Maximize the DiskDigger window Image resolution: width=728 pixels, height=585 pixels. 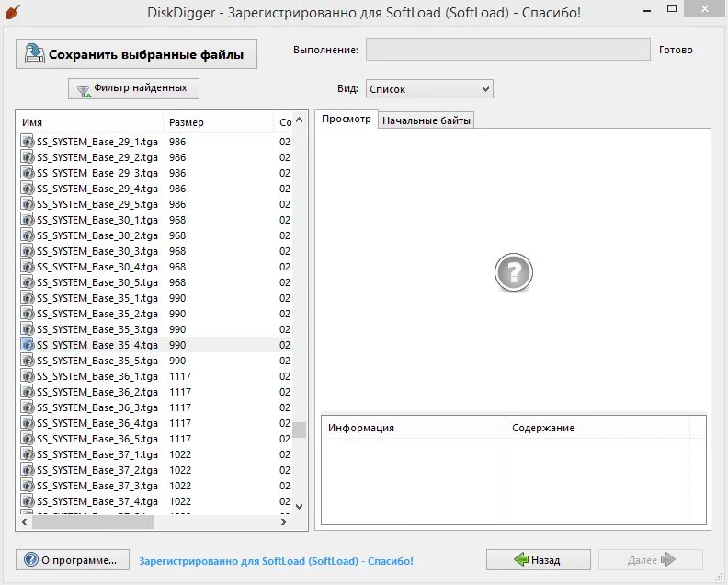(x=672, y=9)
